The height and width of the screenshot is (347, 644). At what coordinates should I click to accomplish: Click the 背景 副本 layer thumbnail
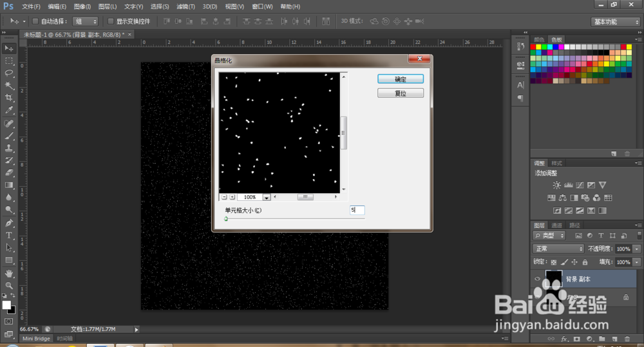pyautogui.click(x=553, y=279)
